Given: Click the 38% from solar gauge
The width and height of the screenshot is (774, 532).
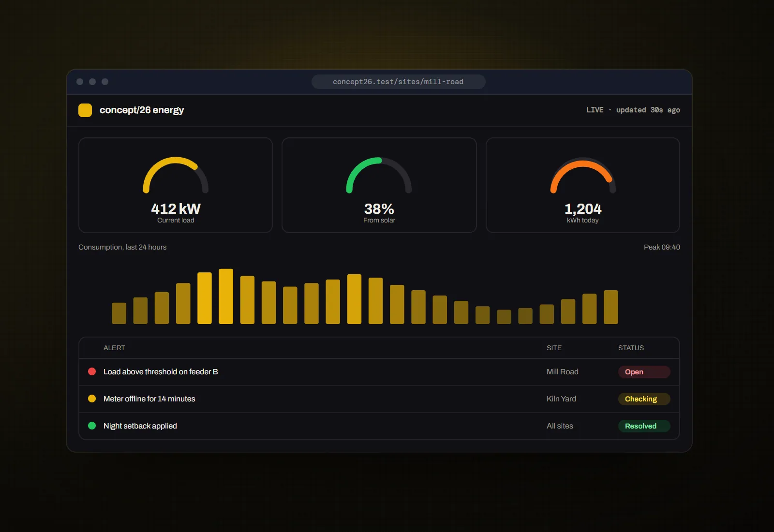Looking at the screenshot, I should [379, 175].
